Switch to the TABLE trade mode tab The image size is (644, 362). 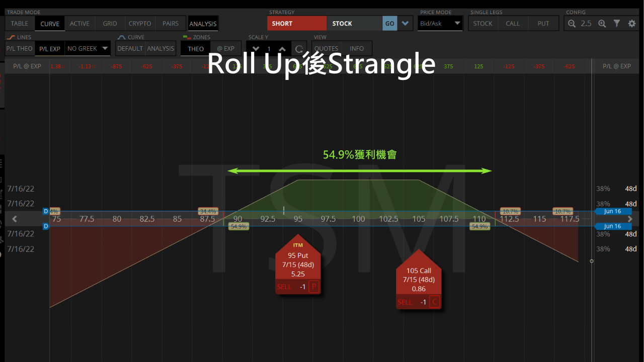19,23
